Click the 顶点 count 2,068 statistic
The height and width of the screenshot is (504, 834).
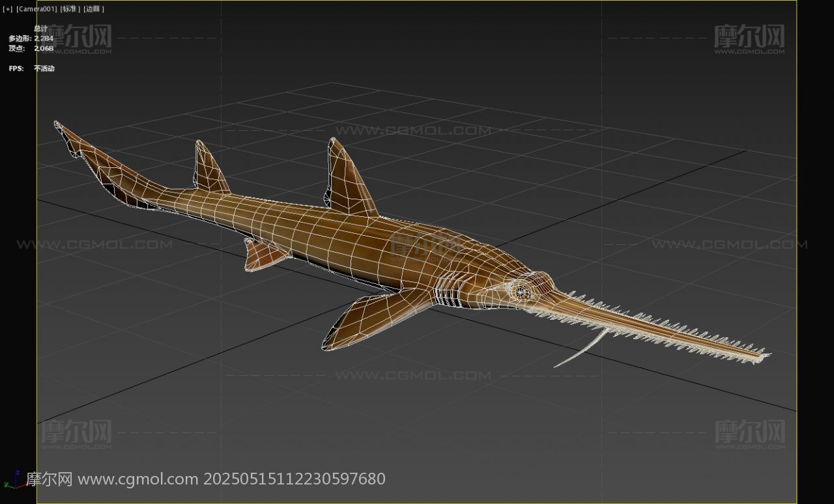[31, 48]
